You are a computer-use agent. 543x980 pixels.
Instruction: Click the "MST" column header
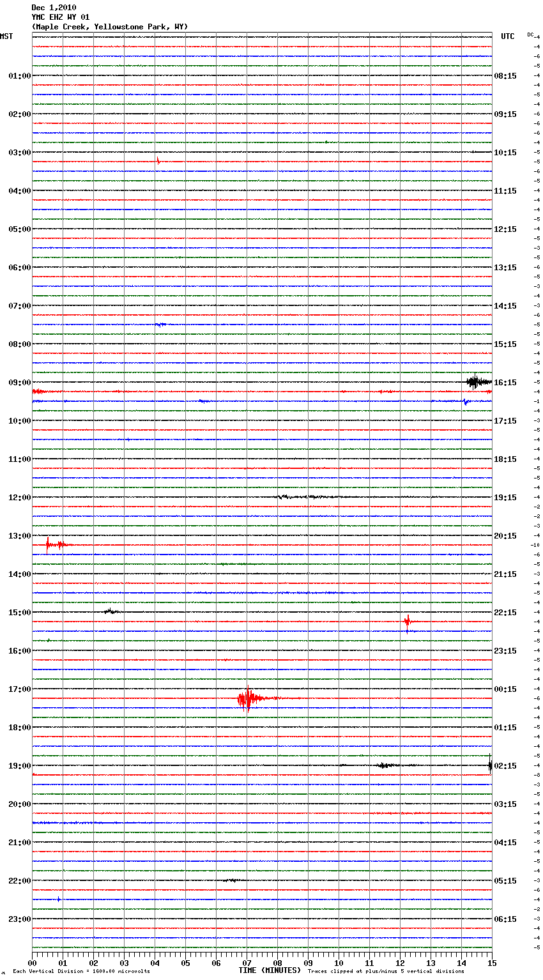pos(6,36)
